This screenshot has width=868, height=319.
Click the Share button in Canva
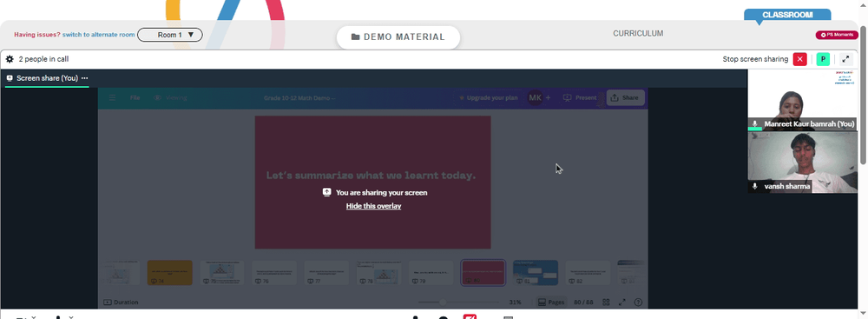[x=625, y=97]
